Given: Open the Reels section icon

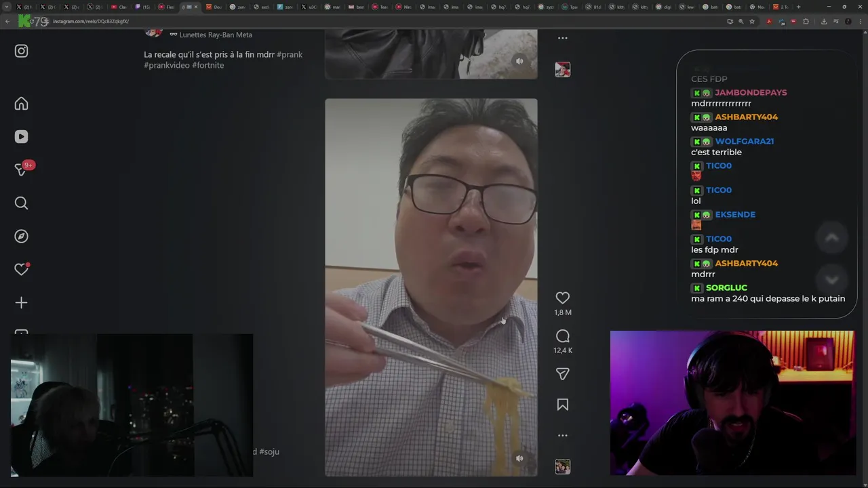Looking at the screenshot, I should pos(21,137).
